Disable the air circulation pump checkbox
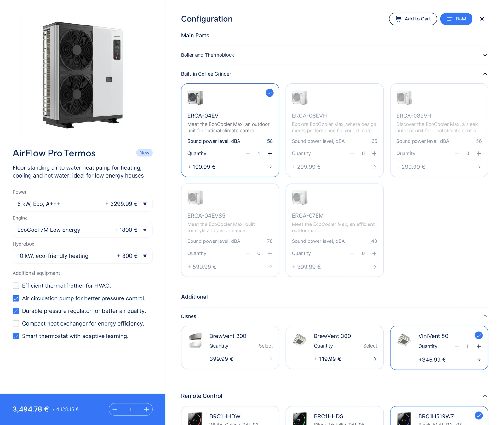This screenshot has height=425, width=504. [x=16, y=298]
